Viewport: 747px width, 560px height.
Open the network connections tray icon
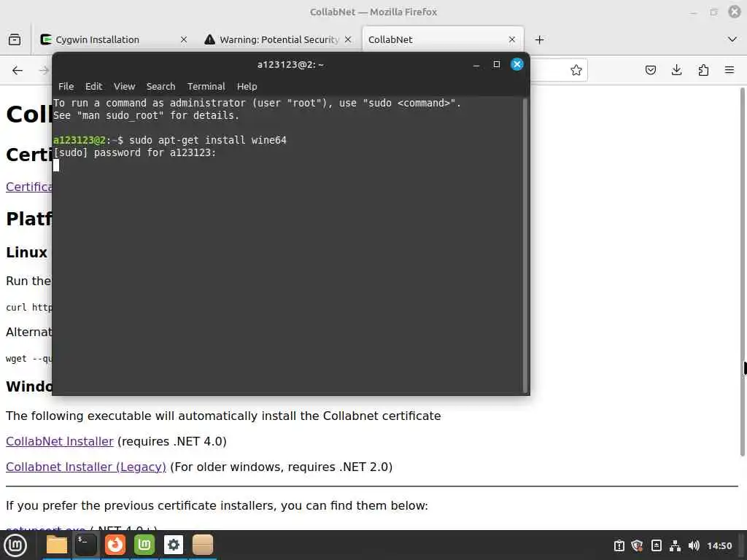675,545
